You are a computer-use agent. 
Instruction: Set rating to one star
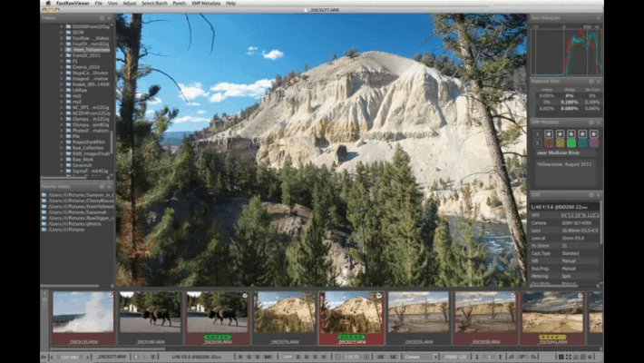point(549,134)
